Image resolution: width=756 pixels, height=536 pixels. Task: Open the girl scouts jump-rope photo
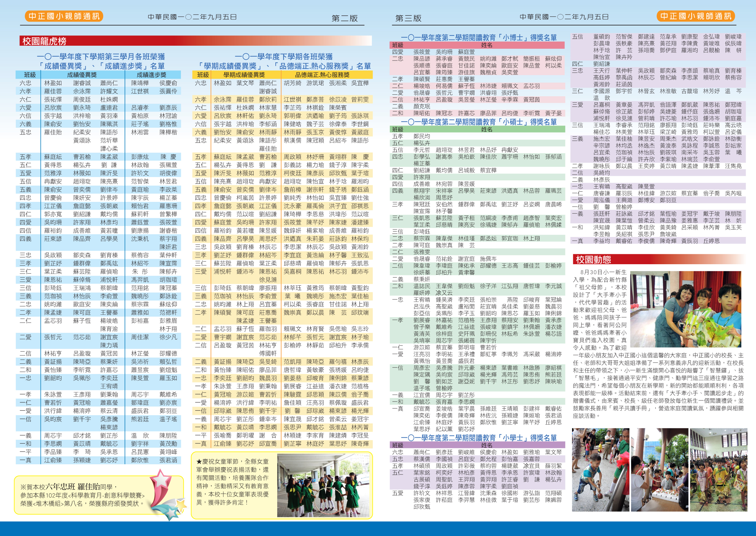[323, 485]
